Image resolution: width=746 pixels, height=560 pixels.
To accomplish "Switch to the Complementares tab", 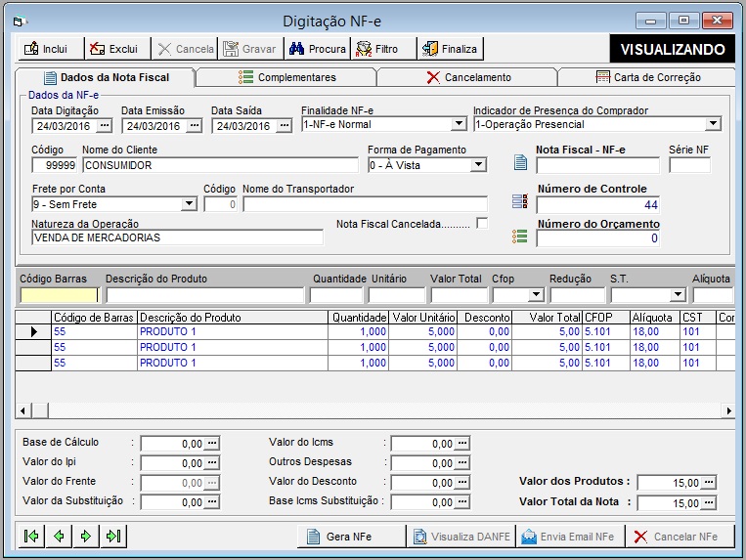I will 286,77.
